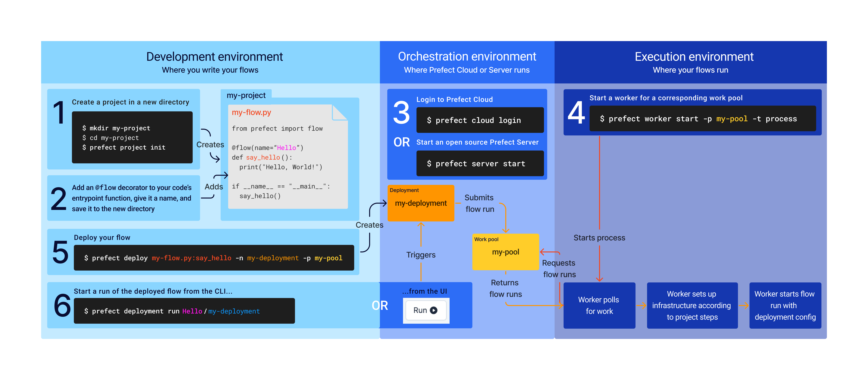
Task: Click the 'def say_hello():' code line
Action: (262, 157)
